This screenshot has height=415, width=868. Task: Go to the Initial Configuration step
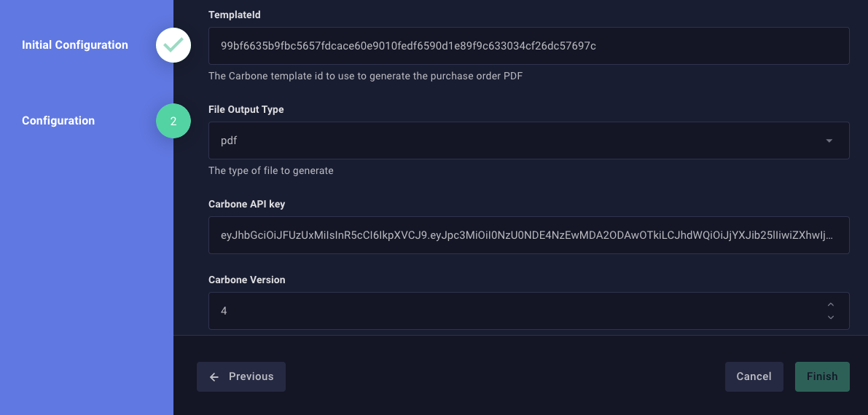[x=75, y=45]
